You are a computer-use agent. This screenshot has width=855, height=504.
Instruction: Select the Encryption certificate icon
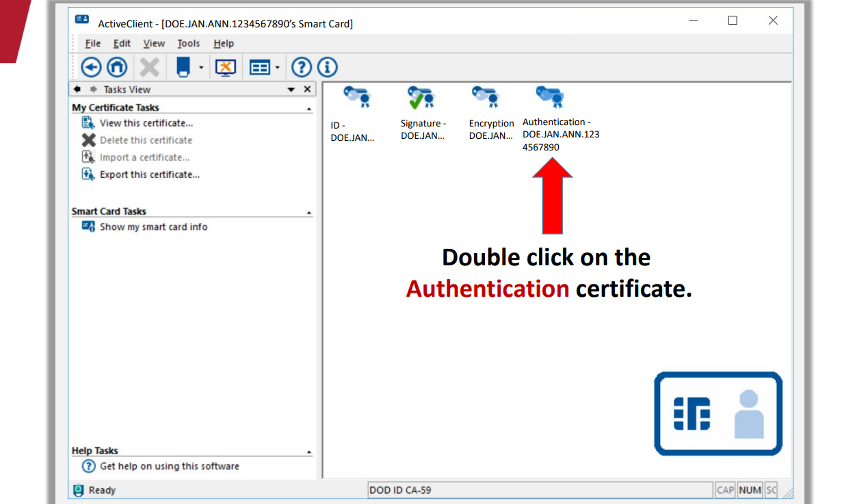coord(487,98)
